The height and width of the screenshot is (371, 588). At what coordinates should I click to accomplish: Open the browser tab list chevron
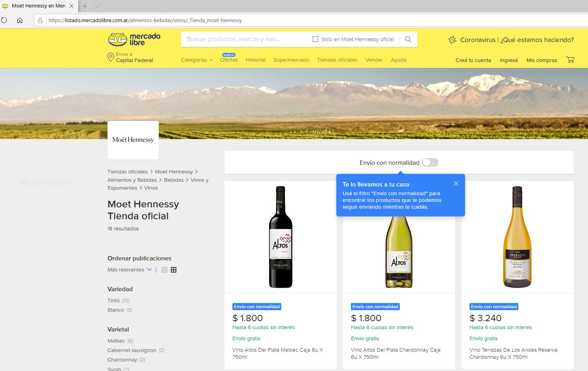pyautogui.click(x=97, y=6)
